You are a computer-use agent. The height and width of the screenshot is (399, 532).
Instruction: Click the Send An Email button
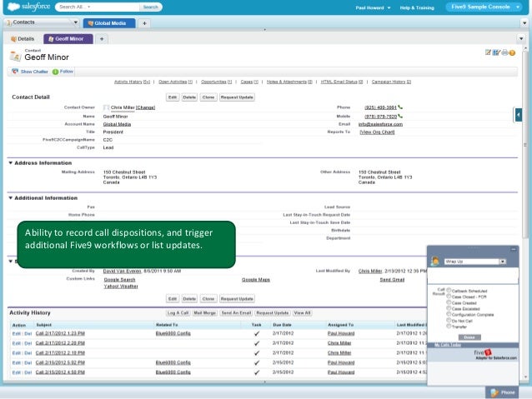click(236, 313)
